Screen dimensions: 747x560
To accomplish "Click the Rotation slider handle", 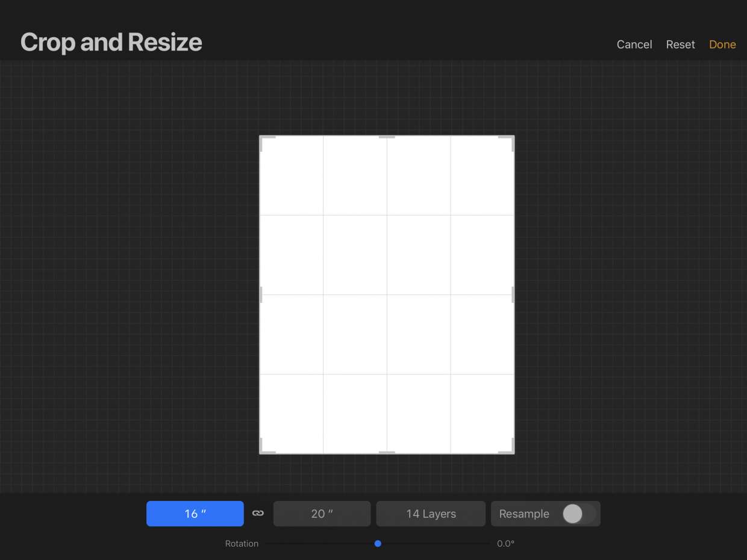I will tap(378, 543).
